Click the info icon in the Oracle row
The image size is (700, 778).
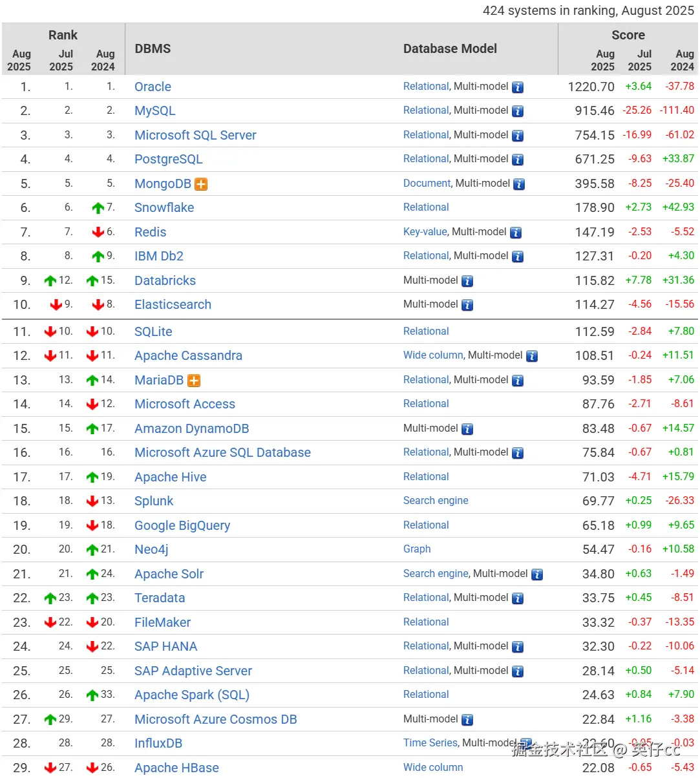pos(518,87)
